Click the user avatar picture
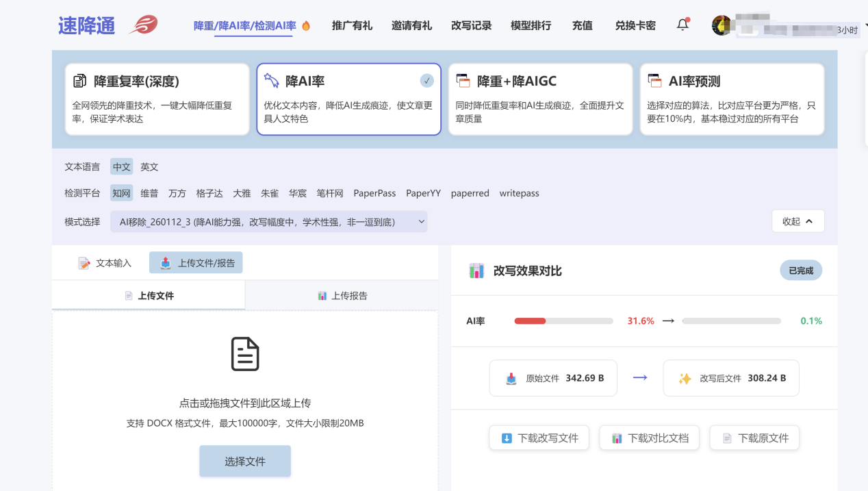 (x=722, y=25)
